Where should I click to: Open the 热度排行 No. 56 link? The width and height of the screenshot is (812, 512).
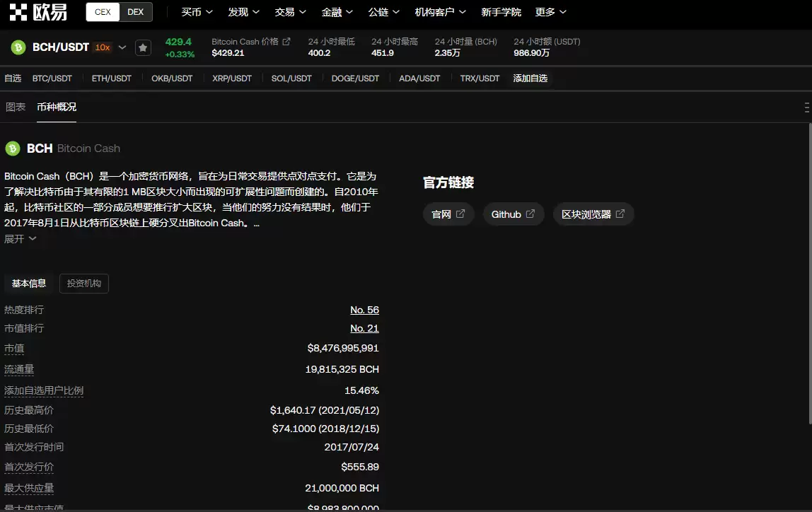364,310
